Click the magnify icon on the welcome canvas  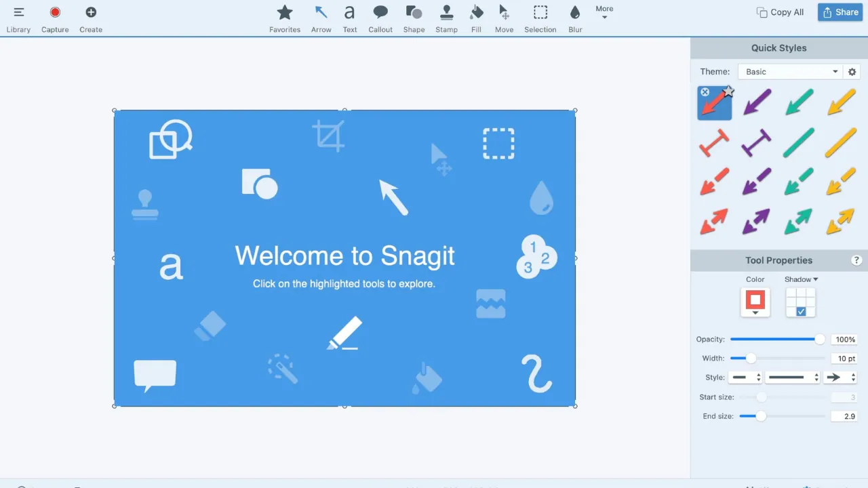171,139
